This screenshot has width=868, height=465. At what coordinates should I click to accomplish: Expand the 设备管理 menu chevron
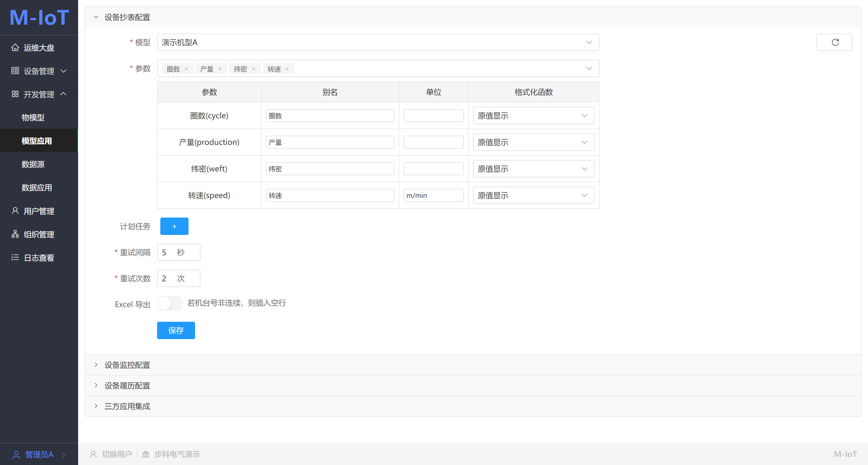pos(64,71)
